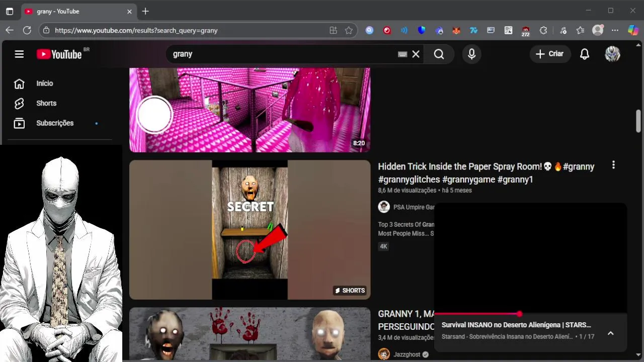Open the magnifier search extension icon
Image resolution: width=644 pixels, height=362 pixels.
coord(369,30)
